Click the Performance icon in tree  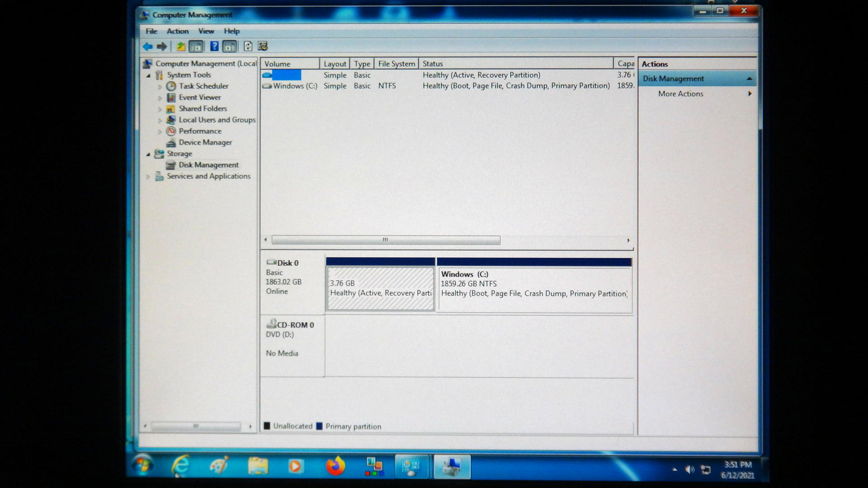(x=171, y=131)
